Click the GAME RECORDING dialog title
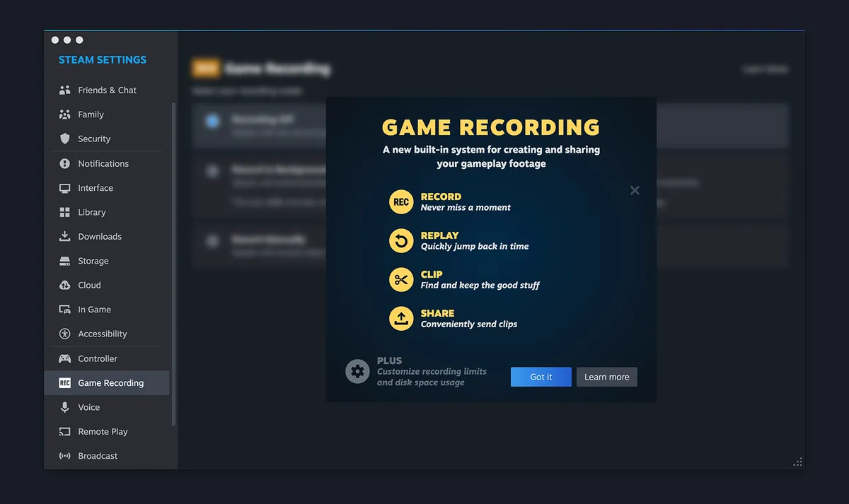 [x=491, y=127]
